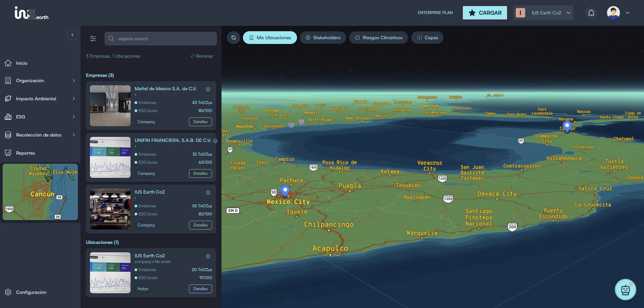The image size is (644, 308).
Task: Click the IUS.earth logo
Action: coord(32,13)
